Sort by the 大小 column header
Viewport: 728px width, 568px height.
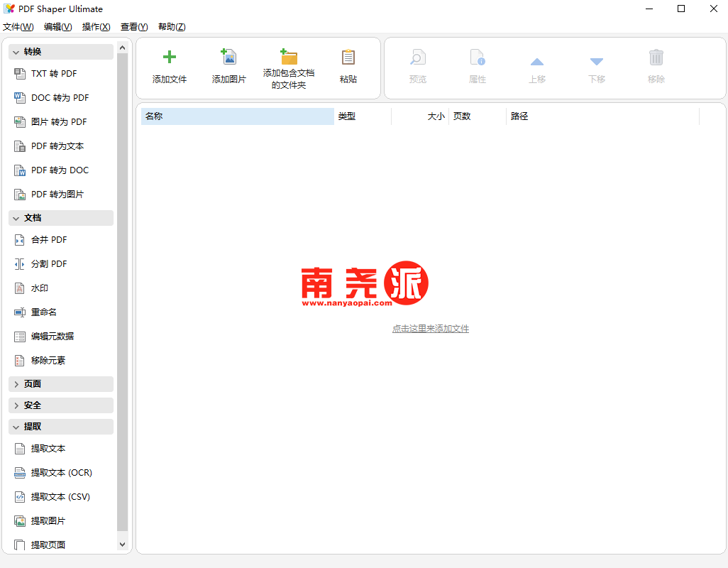(x=420, y=116)
